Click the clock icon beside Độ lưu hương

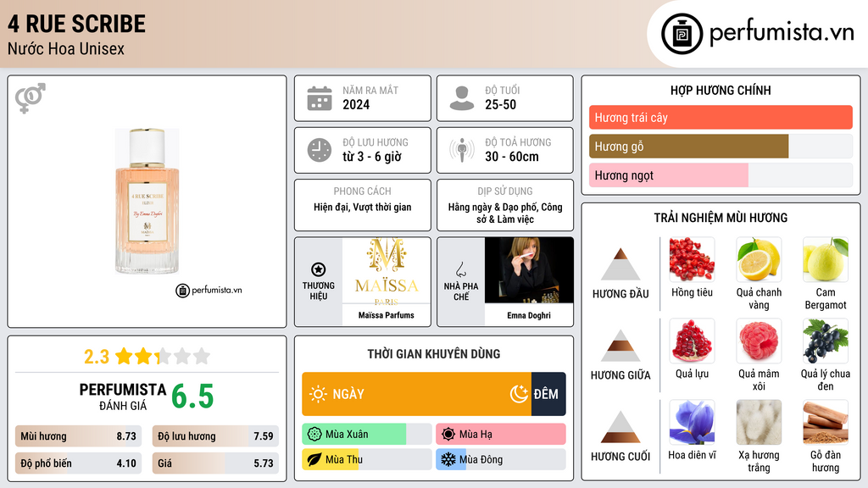click(x=320, y=150)
